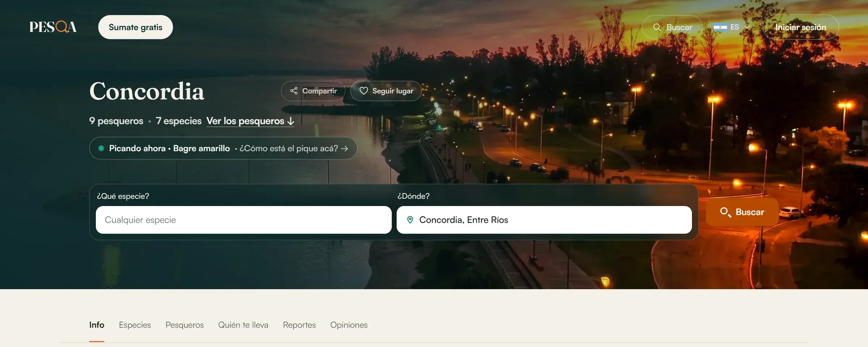Screen dimensions: 868x347
Task: Click the orange Buscar search button
Action: coord(742,212)
